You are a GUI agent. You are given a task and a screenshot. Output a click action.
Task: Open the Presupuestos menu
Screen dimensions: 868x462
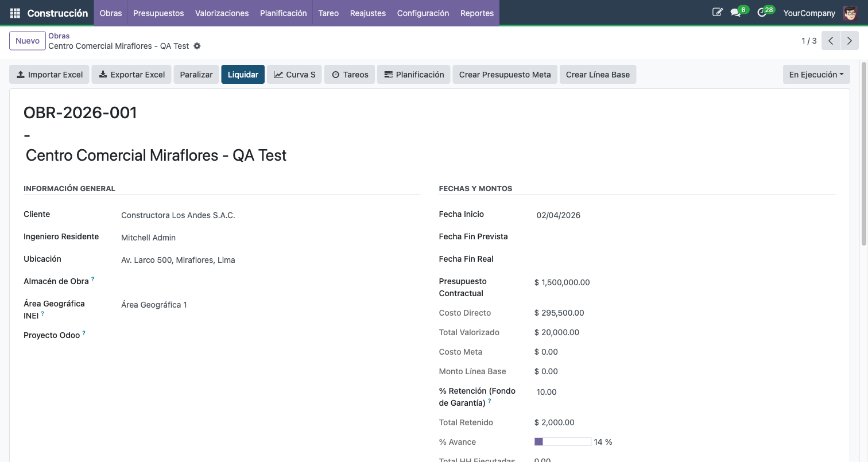click(x=158, y=13)
